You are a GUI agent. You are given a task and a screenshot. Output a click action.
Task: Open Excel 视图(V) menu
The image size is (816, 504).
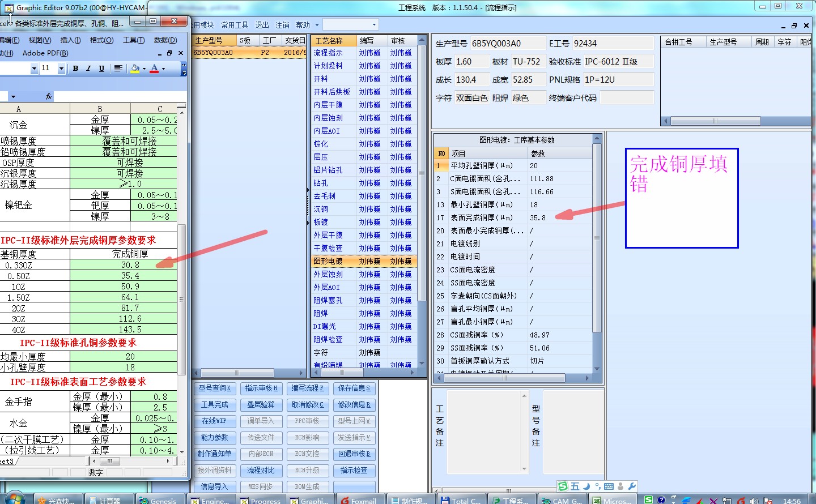point(40,40)
